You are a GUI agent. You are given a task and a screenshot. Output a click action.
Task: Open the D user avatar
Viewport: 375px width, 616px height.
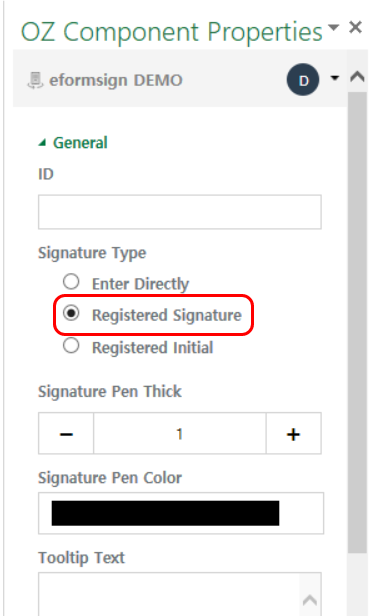[x=303, y=80]
